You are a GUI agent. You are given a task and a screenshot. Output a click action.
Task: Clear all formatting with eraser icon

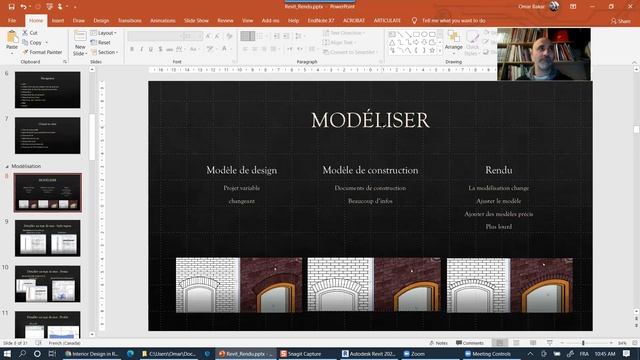(229, 36)
